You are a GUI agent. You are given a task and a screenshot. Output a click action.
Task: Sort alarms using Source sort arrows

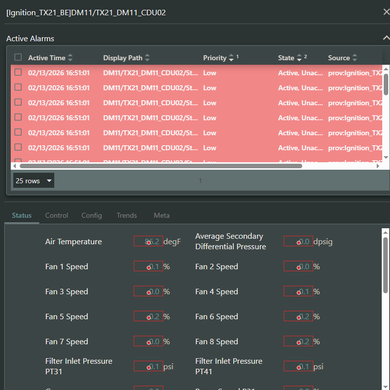354,58
